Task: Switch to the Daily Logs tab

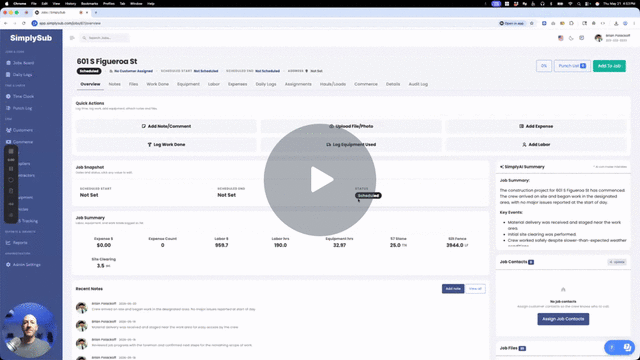Action: 266,84
